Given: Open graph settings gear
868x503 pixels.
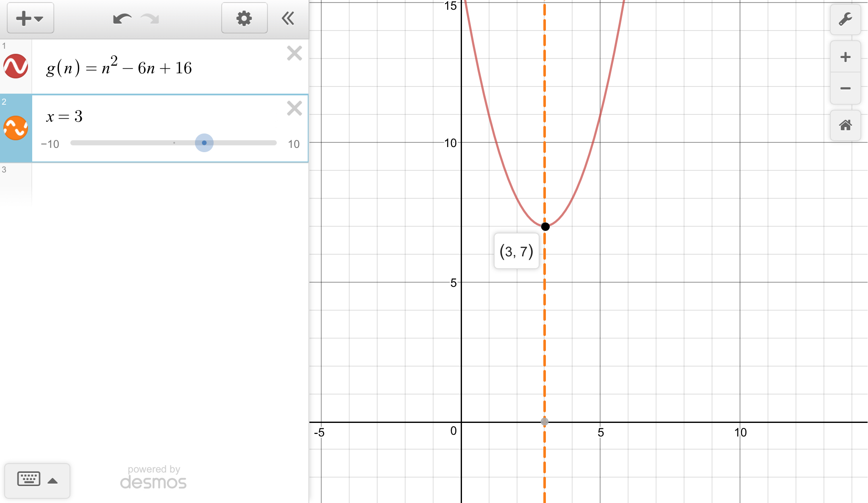Looking at the screenshot, I should click(x=244, y=18).
